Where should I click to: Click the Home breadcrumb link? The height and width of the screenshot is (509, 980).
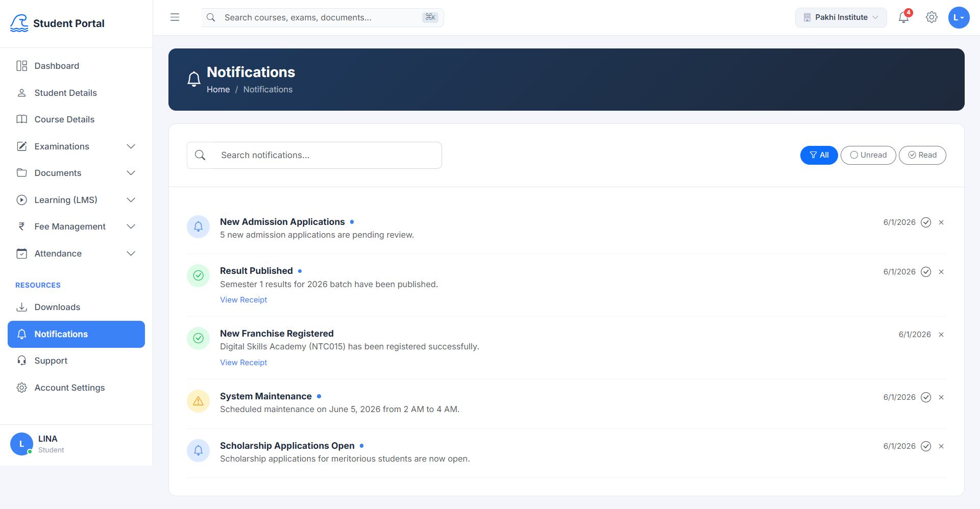click(x=218, y=89)
